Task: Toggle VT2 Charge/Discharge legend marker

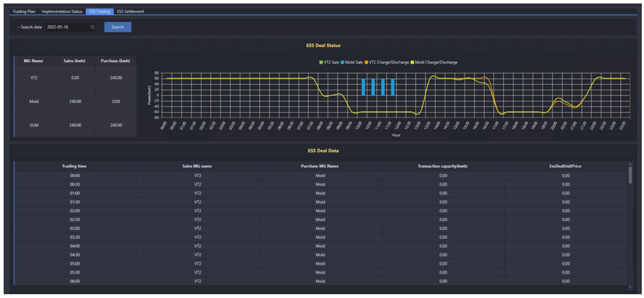Action: [x=366, y=62]
